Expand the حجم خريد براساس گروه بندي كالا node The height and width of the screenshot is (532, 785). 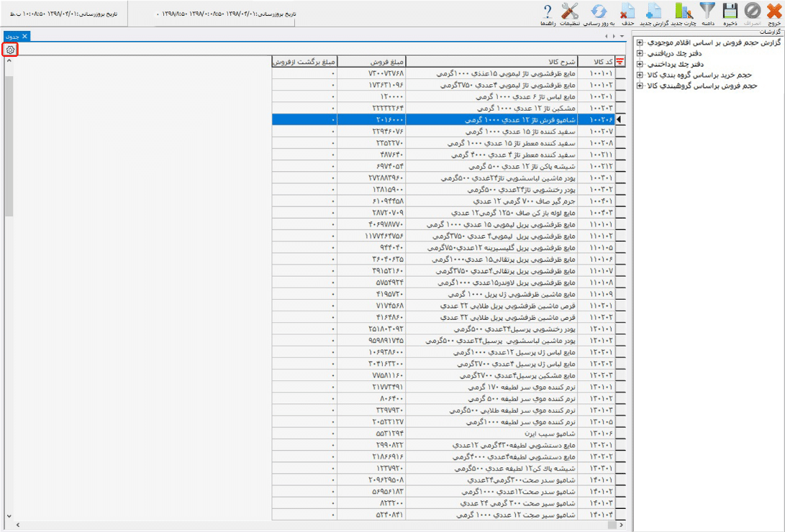tap(639, 75)
